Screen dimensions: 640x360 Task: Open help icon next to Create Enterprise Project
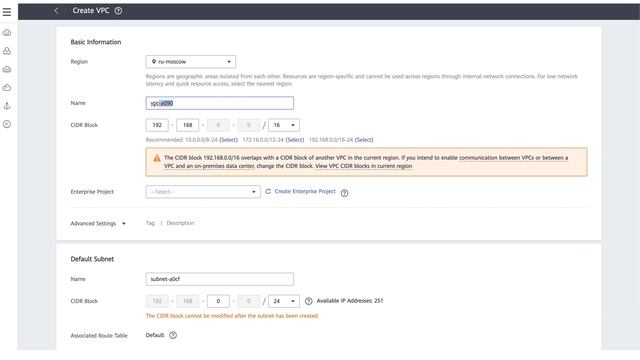344,193
